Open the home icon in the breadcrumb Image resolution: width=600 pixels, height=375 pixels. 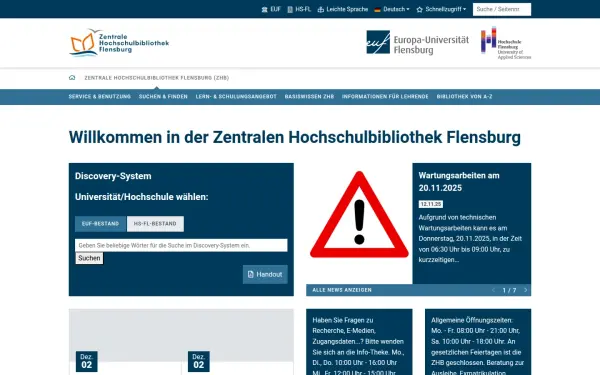[x=72, y=78]
